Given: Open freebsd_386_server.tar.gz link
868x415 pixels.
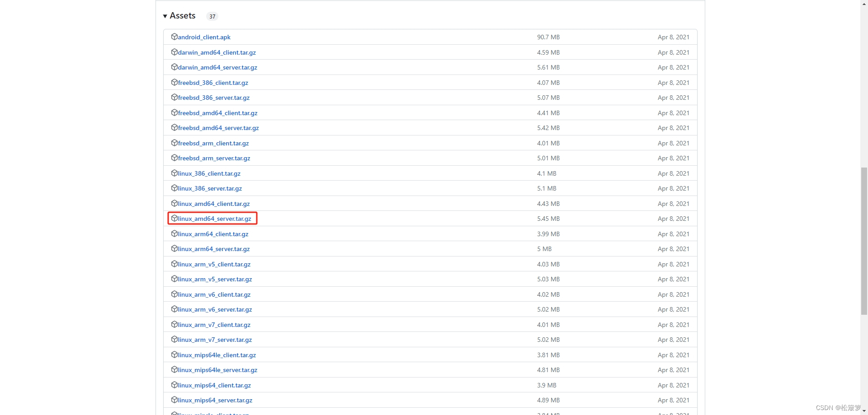Looking at the screenshot, I should pyautogui.click(x=214, y=98).
